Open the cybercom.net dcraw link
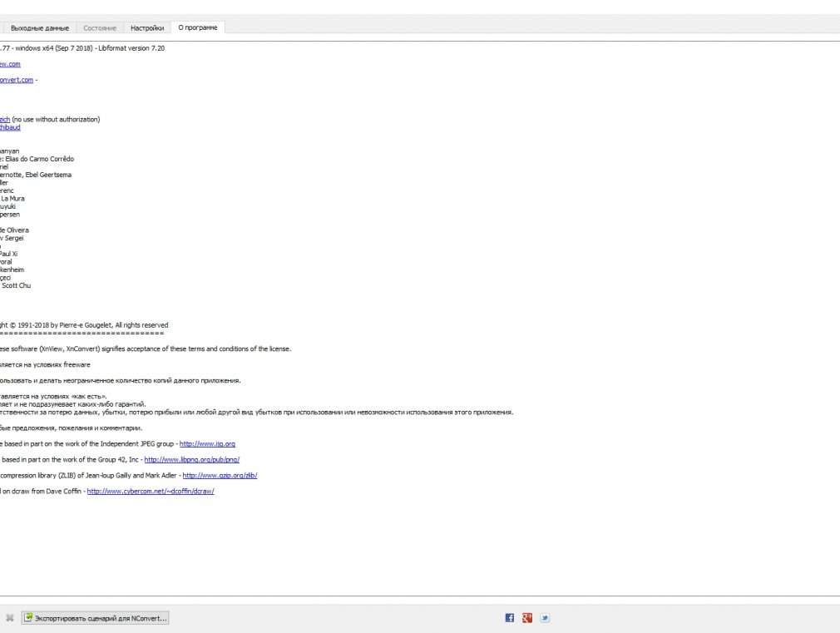The image size is (840, 633). [151, 491]
